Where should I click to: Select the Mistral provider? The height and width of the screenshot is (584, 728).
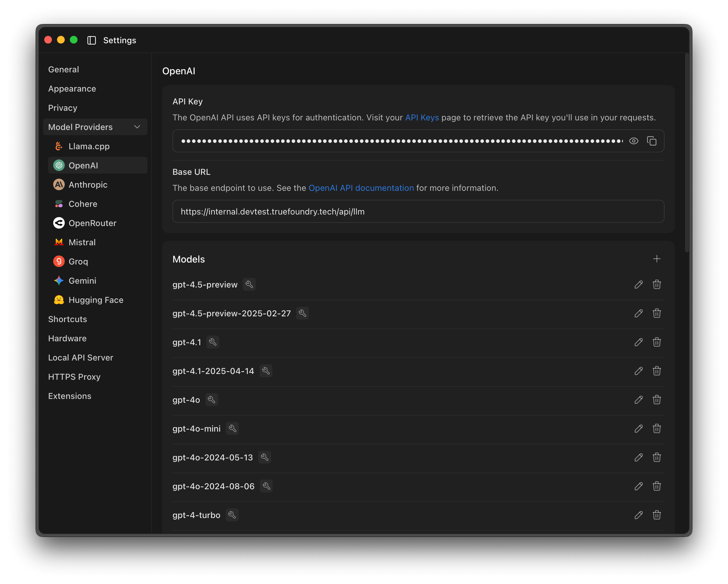click(x=98, y=242)
